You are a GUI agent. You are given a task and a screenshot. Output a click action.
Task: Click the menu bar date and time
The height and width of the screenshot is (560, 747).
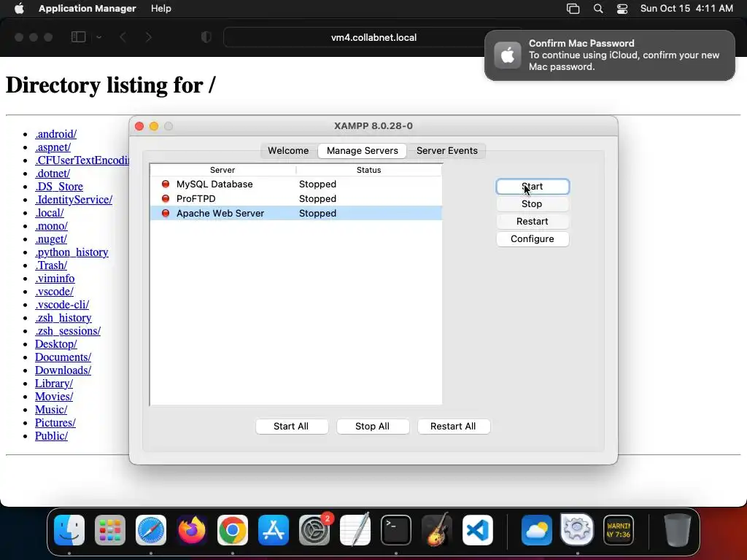tap(686, 9)
